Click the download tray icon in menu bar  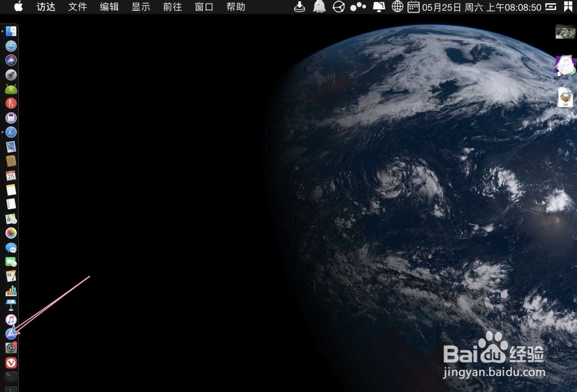(299, 7)
